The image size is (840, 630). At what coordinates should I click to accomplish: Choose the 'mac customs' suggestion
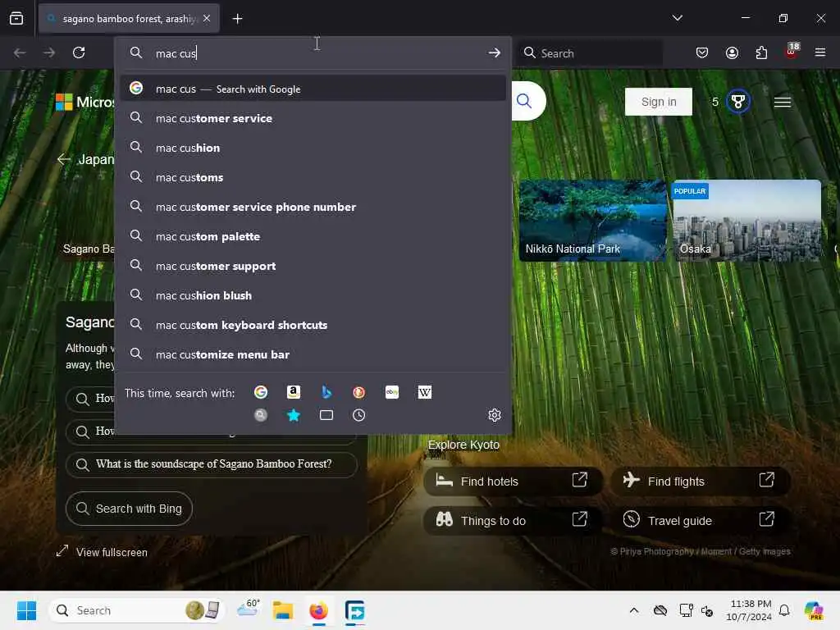(313, 177)
